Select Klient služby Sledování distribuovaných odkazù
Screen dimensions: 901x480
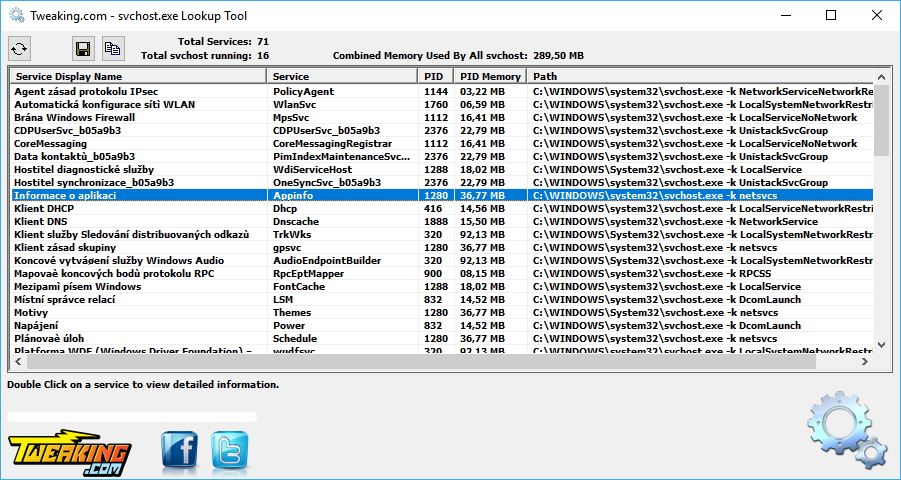coord(442,235)
